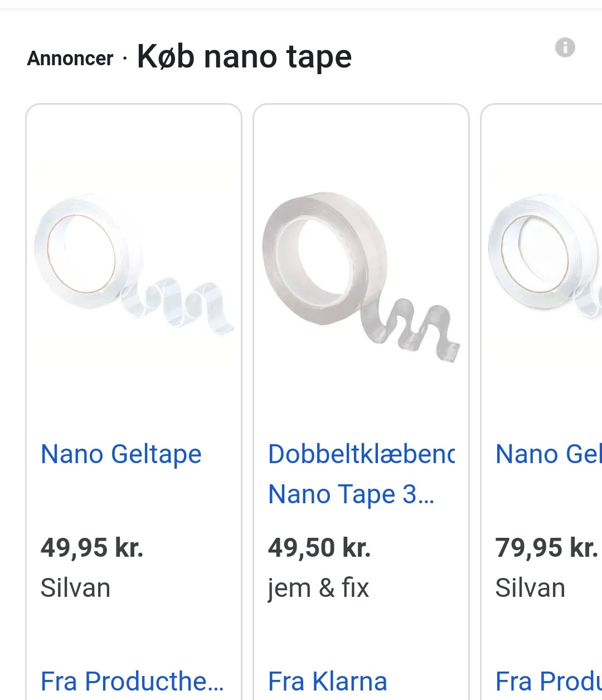This screenshot has height=700, width=602.
Task: Click the 49,50 kr. price
Action: tap(319, 547)
